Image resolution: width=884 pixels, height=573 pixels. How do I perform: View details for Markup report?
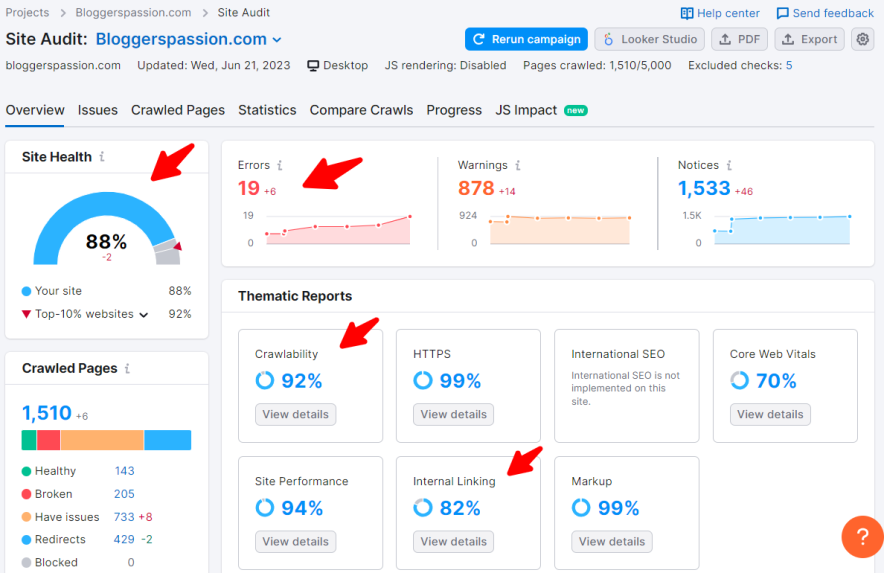pos(612,541)
